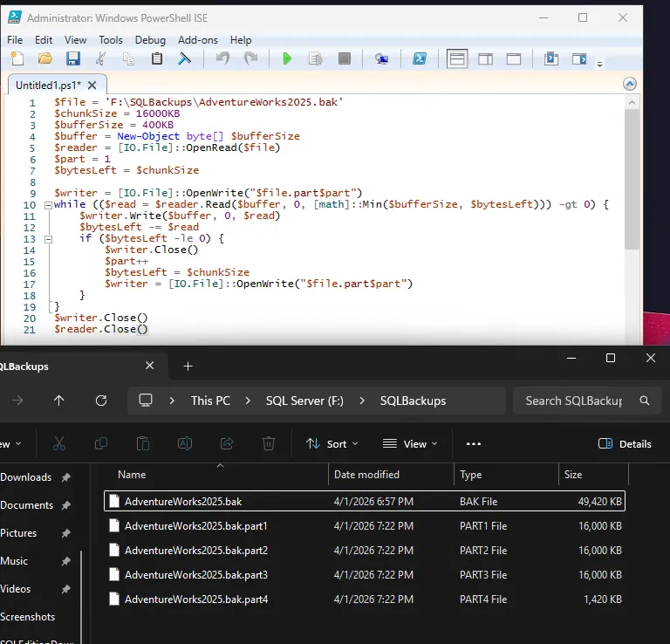This screenshot has height=644, width=670.
Task: Click SQLBackups breadcrumb segment
Action: (x=413, y=401)
